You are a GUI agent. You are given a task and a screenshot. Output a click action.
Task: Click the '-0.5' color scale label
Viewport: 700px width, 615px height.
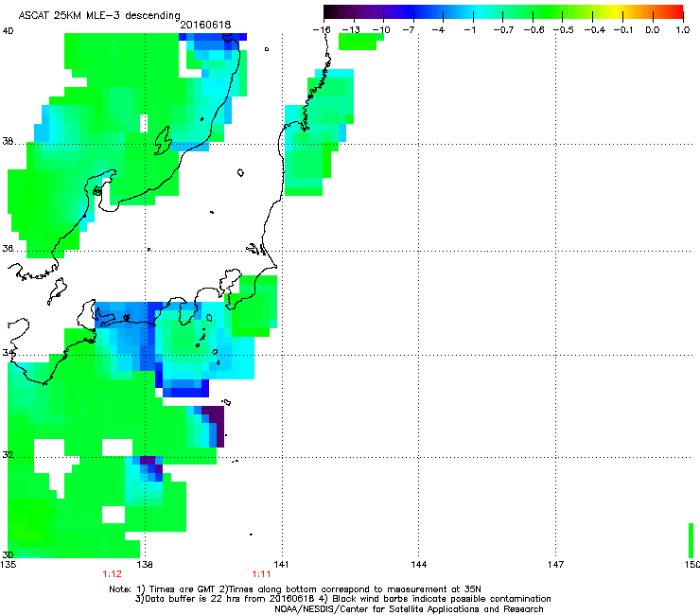[564, 30]
